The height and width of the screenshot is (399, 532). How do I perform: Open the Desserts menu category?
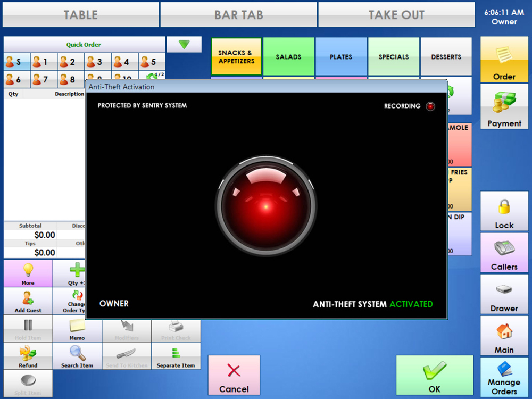pos(446,56)
